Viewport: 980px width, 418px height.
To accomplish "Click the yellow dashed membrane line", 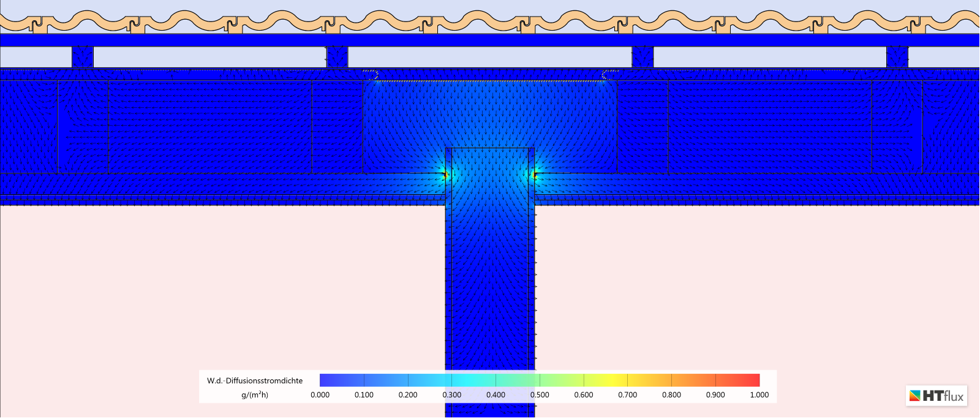I will [490, 80].
